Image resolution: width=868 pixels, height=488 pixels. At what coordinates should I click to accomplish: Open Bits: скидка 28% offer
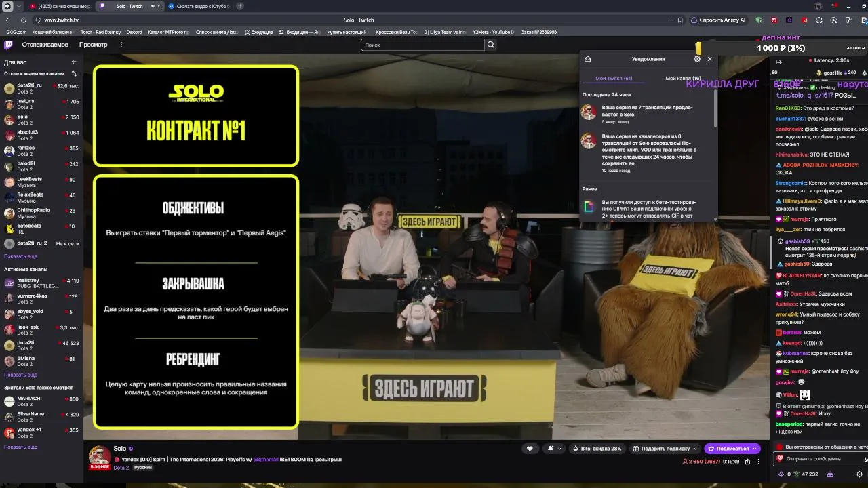pos(597,448)
